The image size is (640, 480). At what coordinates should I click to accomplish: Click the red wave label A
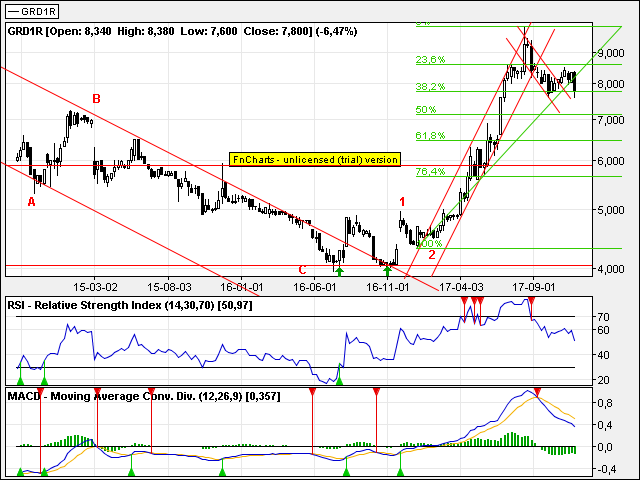[x=31, y=202]
